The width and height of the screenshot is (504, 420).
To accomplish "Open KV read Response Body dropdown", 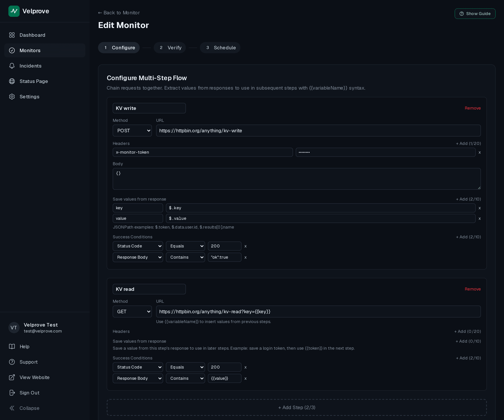I will [138, 378].
